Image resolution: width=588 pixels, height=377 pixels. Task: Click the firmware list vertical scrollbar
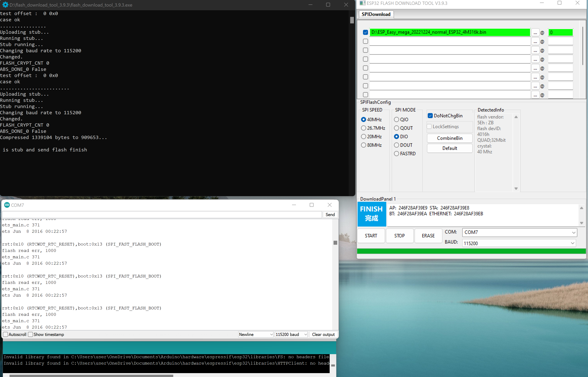tap(583, 46)
